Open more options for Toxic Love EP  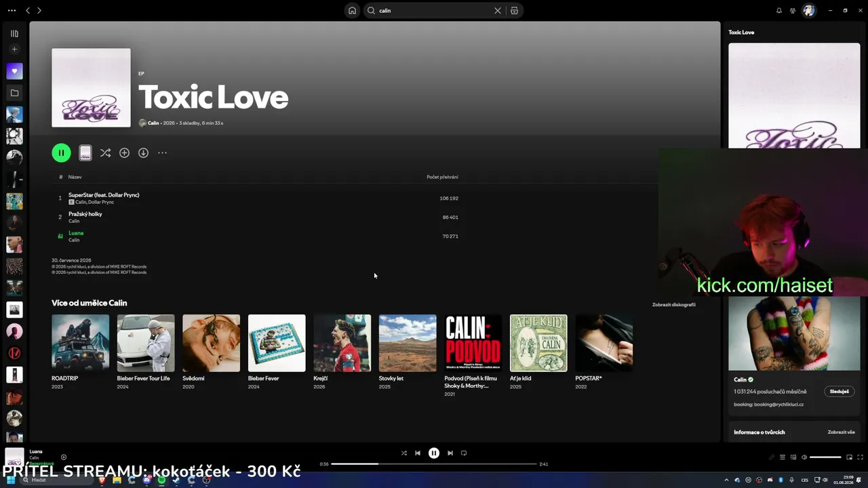pos(162,153)
